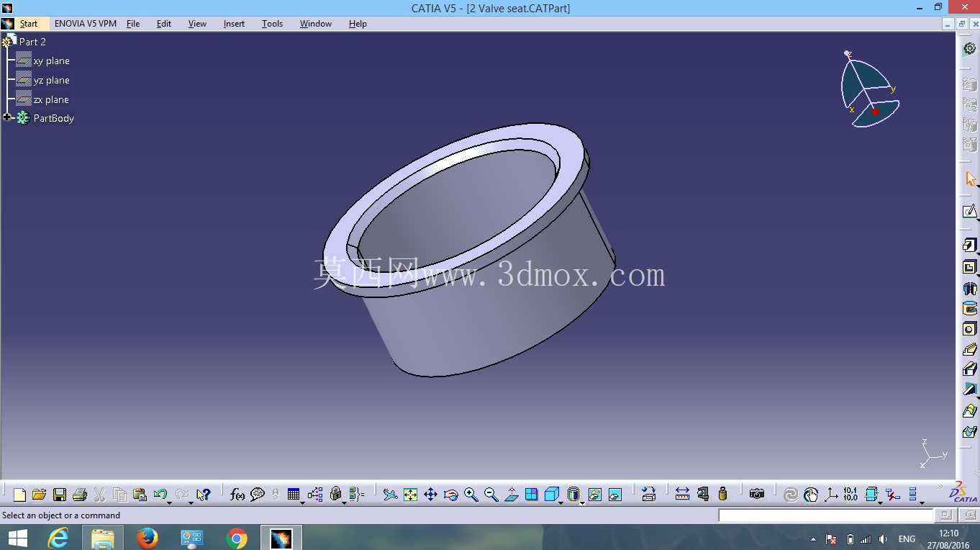Image resolution: width=980 pixels, height=550 pixels.
Task: Select the Pan arrows tool
Action: 430,495
